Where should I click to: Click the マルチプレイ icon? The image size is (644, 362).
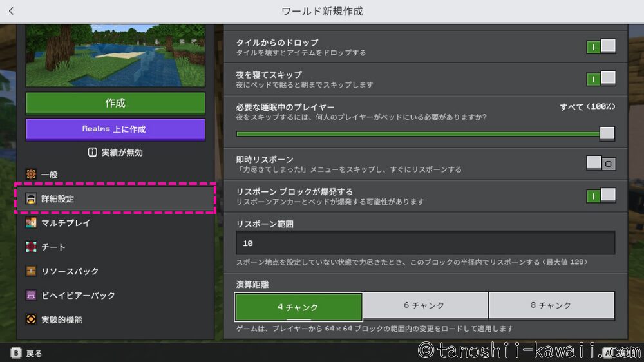tap(31, 223)
